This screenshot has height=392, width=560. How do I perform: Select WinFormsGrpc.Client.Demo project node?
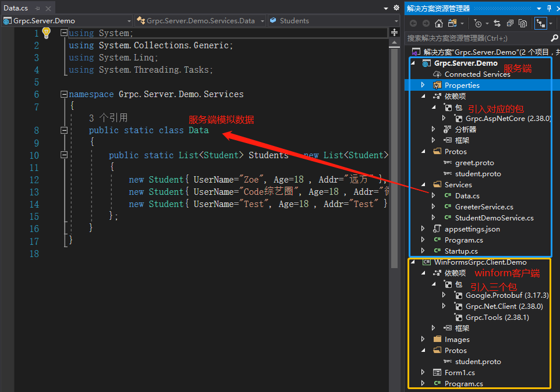(x=480, y=262)
